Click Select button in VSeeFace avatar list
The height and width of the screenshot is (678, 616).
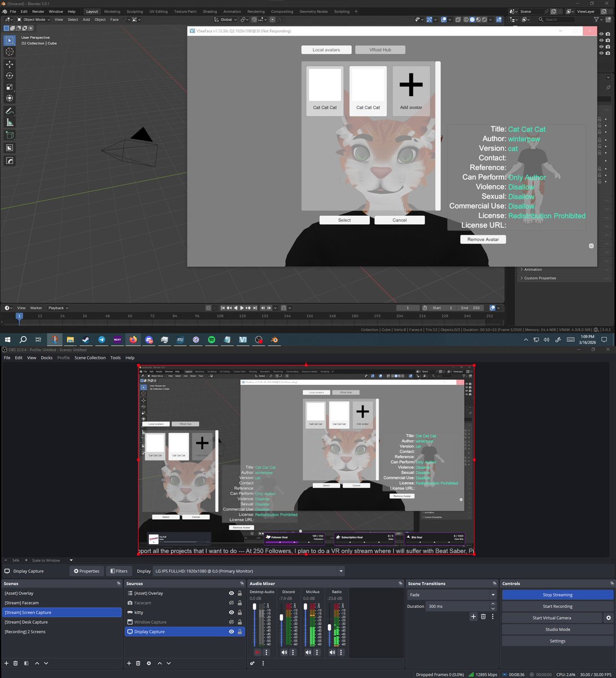tap(344, 220)
